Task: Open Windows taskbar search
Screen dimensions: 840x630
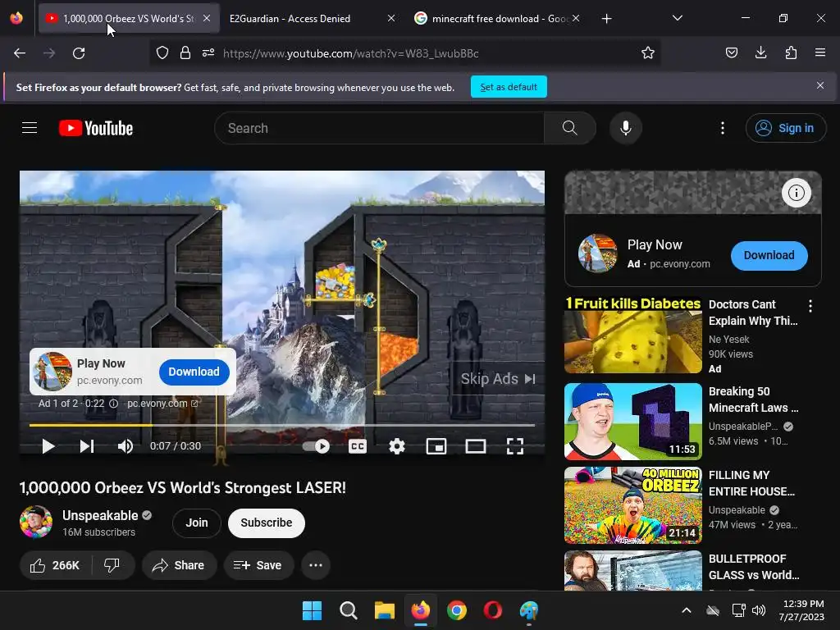Action: coord(348,610)
